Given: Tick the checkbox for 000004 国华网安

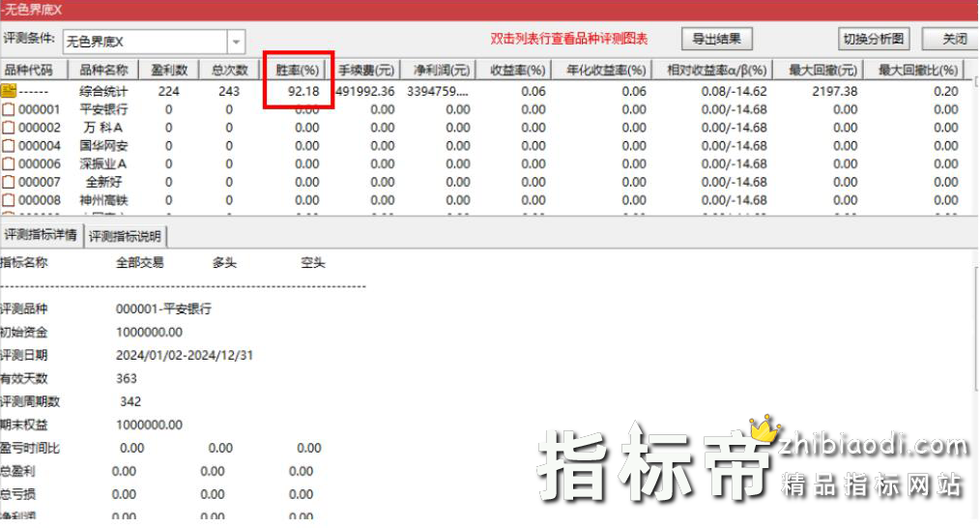Looking at the screenshot, I should pos(8,146).
